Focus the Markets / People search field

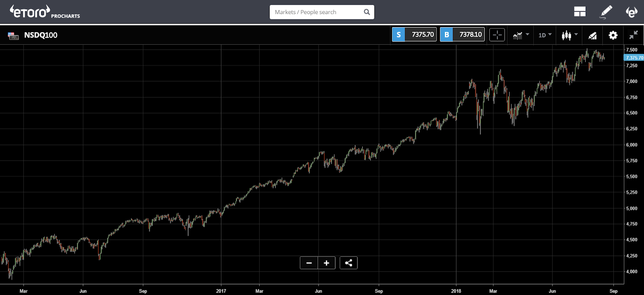click(x=316, y=12)
